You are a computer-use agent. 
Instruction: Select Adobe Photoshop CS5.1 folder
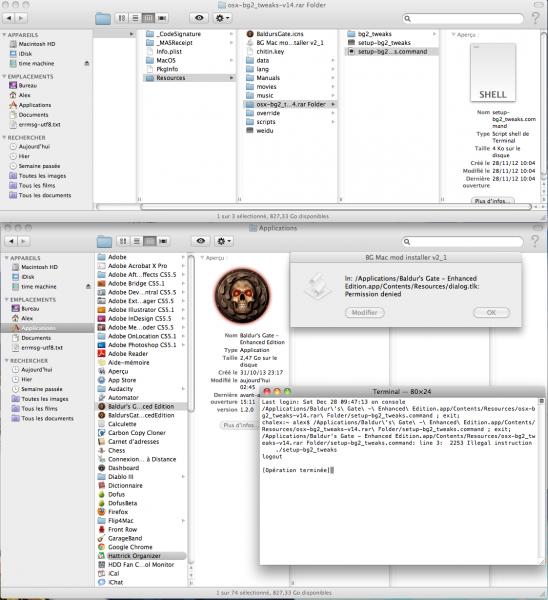click(x=142, y=345)
